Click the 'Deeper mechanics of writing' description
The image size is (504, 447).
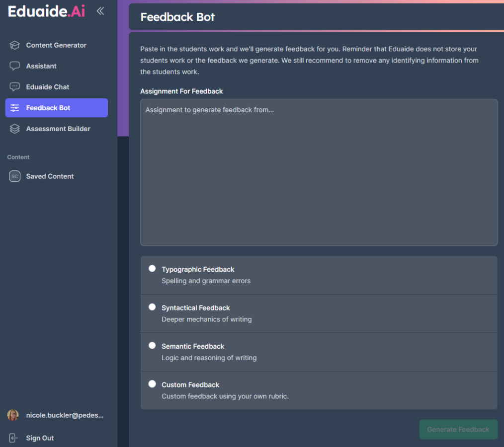207,319
